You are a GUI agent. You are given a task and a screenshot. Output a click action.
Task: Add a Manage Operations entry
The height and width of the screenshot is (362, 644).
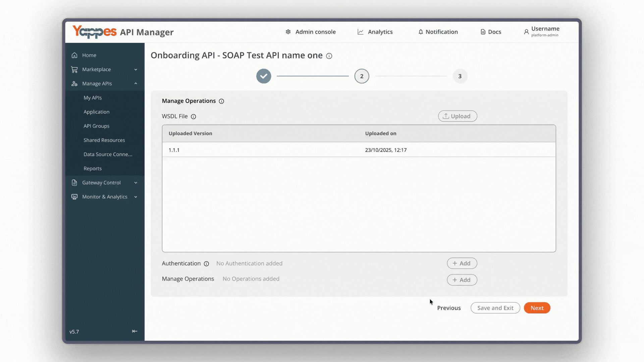coord(462,280)
